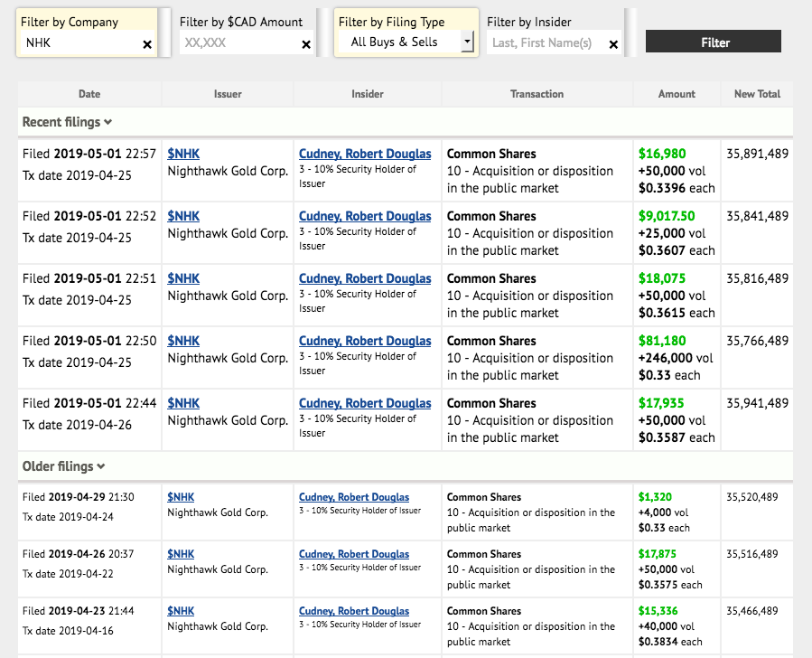This screenshot has width=812, height=658.
Task: Clear the Filter by Insider field
Action: (613, 44)
